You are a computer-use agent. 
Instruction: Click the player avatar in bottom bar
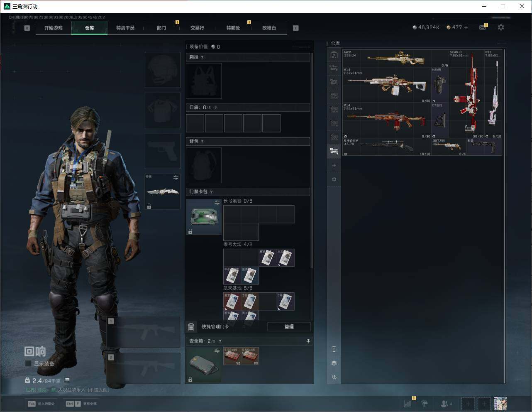click(x=500, y=404)
